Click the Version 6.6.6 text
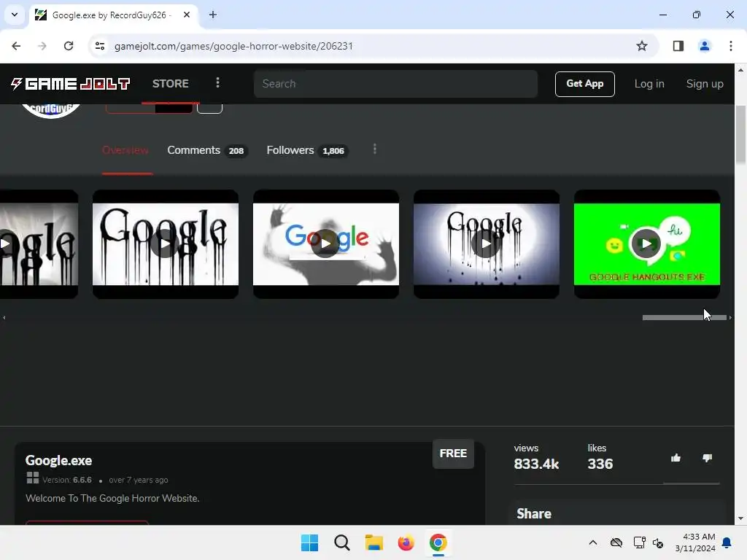Screen dimensions: 747x560 66,480
